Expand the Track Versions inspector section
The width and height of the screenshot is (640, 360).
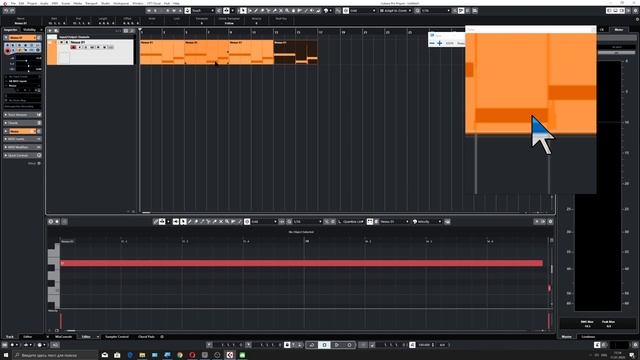pyautogui.click(x=22, y=115)
